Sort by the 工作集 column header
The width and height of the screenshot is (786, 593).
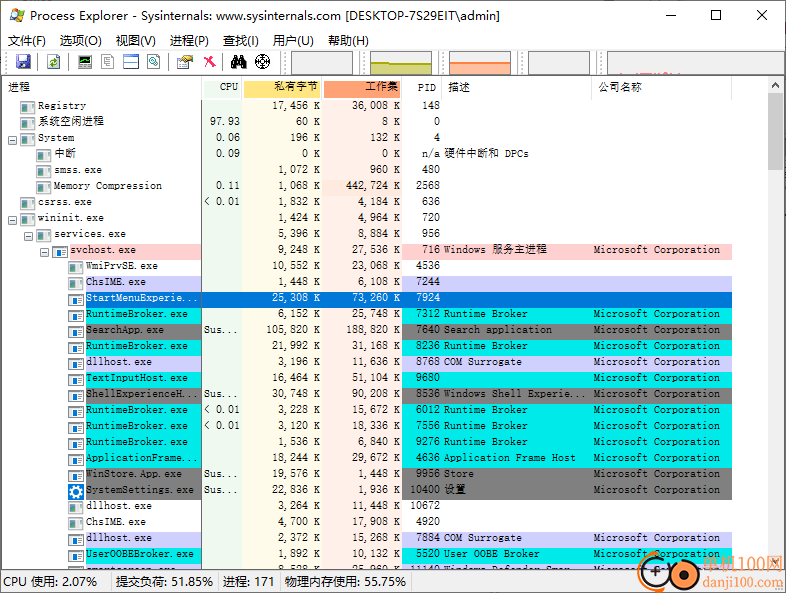point(362,88)
